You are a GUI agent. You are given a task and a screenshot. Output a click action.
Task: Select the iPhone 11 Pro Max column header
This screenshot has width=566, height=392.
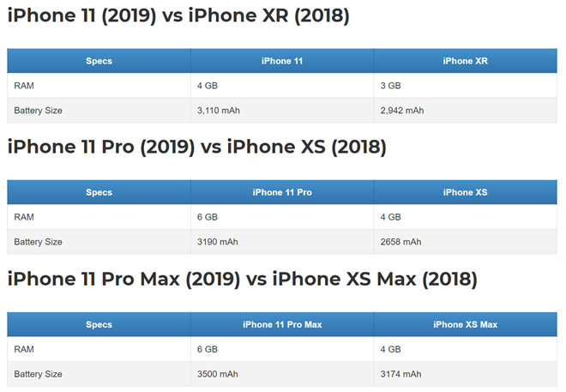pos(282,325)
